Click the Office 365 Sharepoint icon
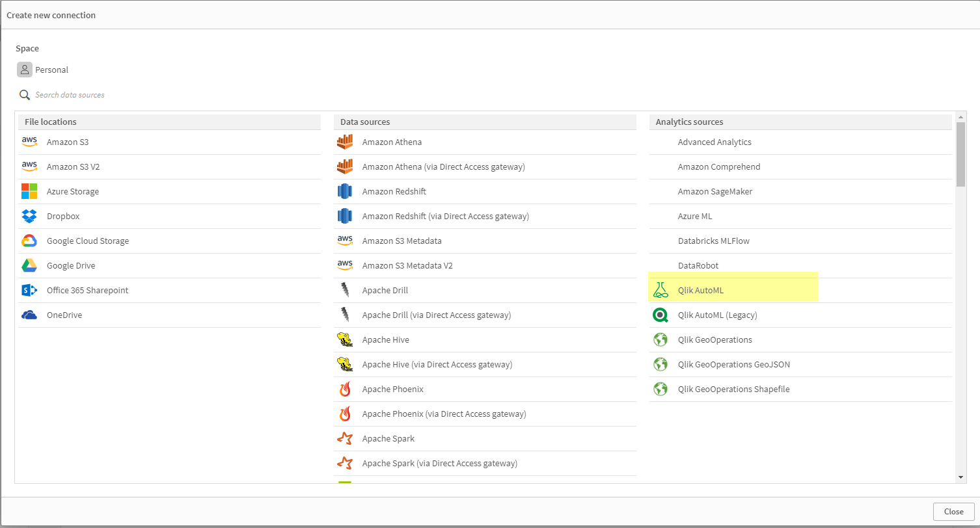 pos(29,290)
